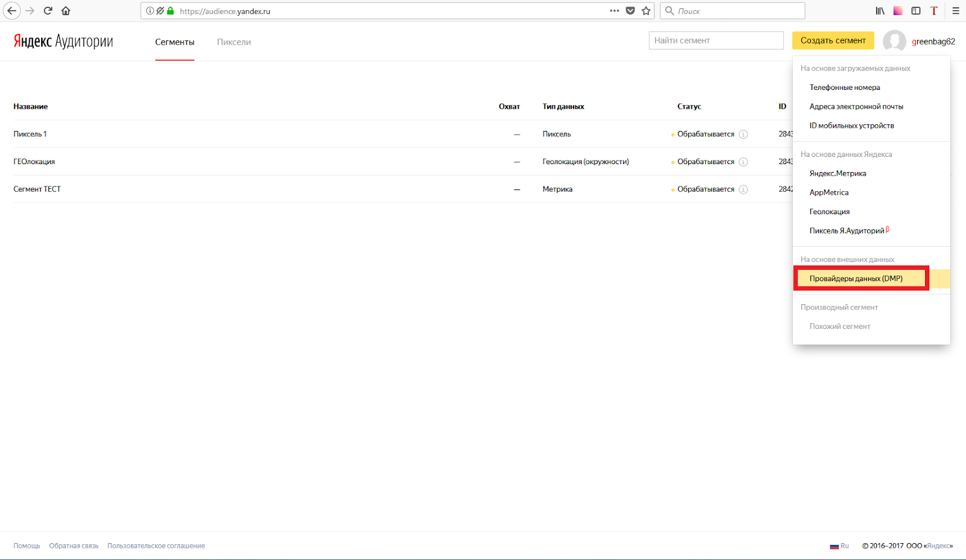Viewport: 966px width, 560px height.
Task: Switch to the Пиксели tab
Action: point(234,42)
